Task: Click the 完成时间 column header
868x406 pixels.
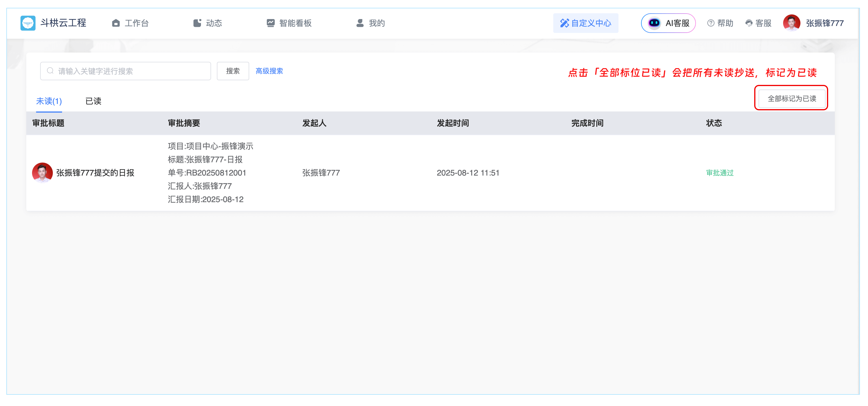Action: 587,123
